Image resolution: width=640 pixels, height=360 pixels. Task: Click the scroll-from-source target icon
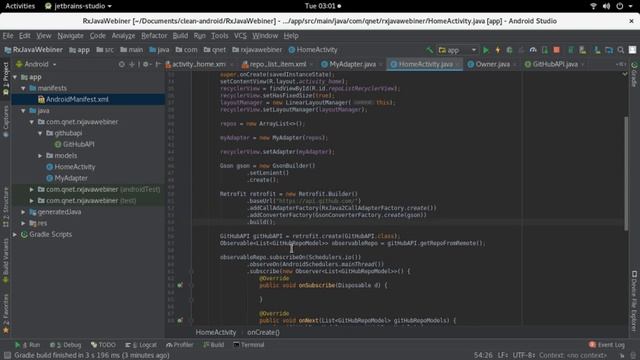(122, 64)
